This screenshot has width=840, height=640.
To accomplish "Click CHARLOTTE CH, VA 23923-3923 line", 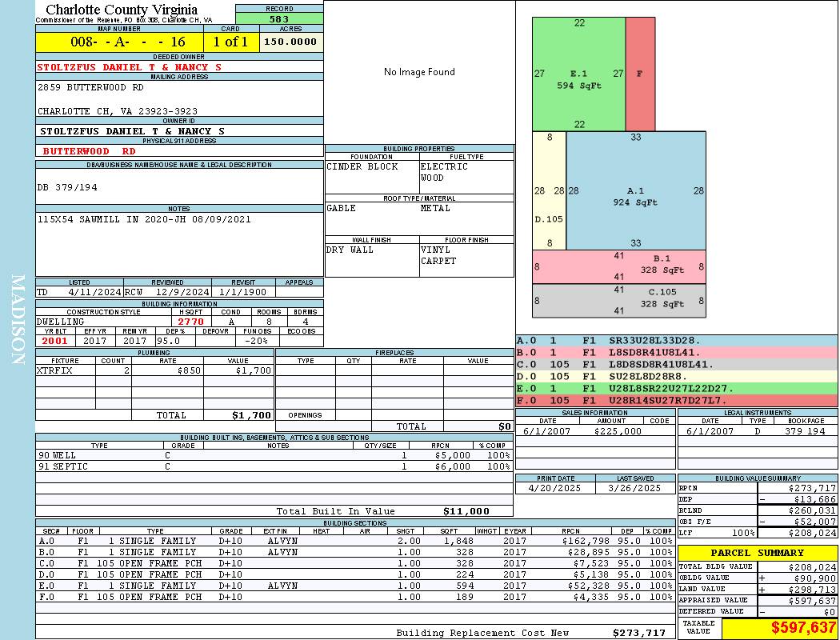I will click(118, 111).
